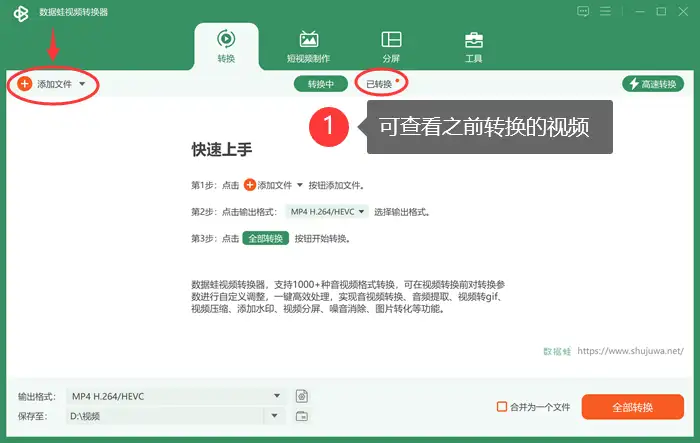Close the video converter window

click(x=683, y=12)
